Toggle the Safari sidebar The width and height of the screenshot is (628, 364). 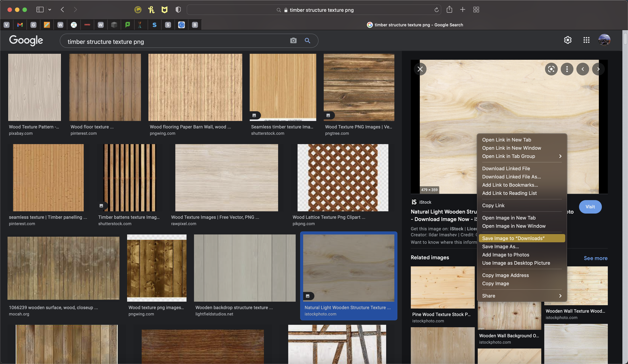tap(40, 10)
